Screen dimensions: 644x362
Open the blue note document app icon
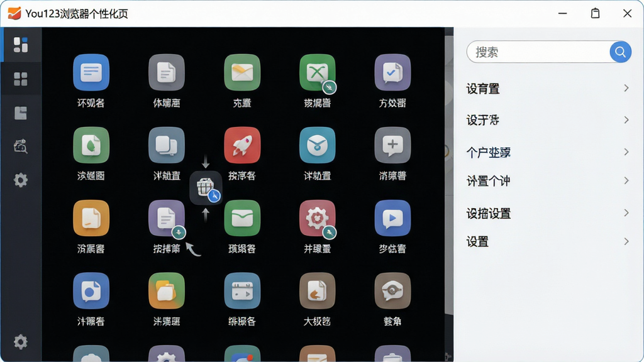(x=91, y=72)
